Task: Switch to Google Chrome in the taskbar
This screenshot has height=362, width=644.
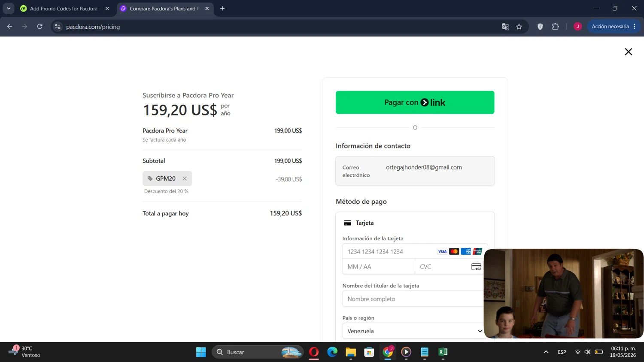Action: 388,352
